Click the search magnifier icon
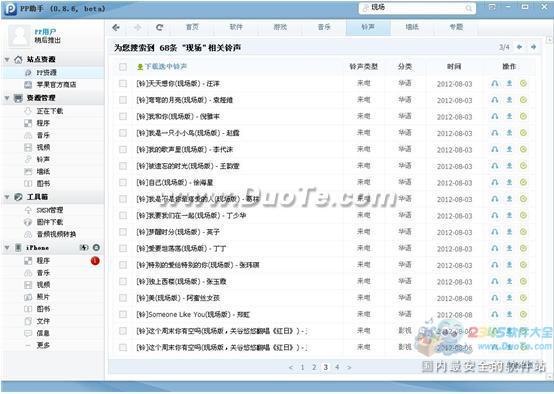The width and height of the screenshot is (554, 394). [468, 8]
